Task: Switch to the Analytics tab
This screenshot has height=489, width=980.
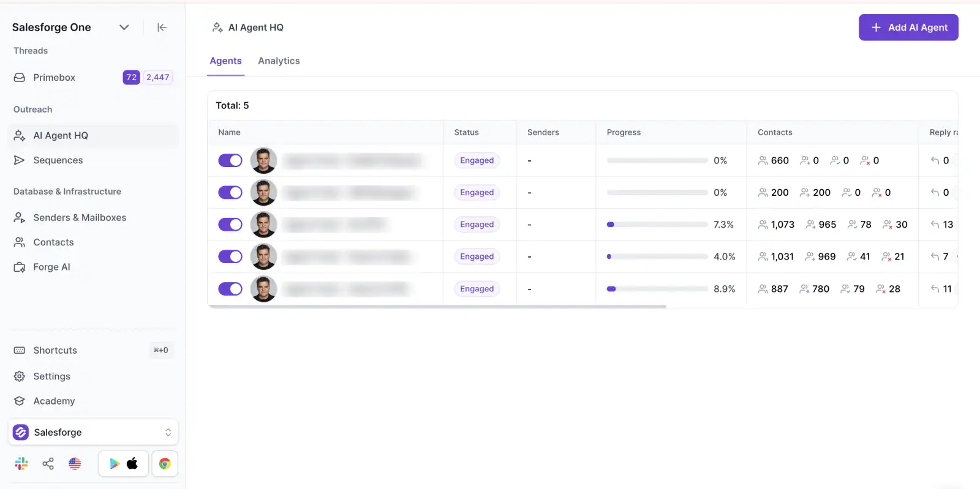Action: coord(279,61)
